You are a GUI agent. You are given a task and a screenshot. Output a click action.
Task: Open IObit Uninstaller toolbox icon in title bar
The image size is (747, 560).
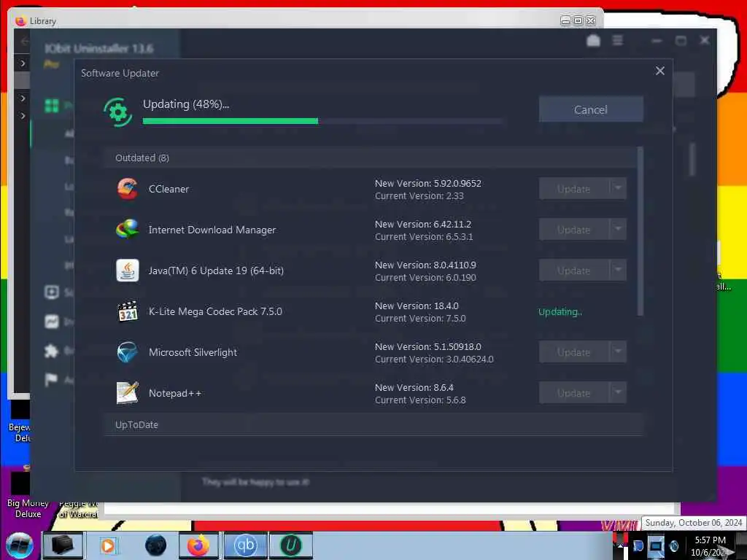tap(593, 41)
